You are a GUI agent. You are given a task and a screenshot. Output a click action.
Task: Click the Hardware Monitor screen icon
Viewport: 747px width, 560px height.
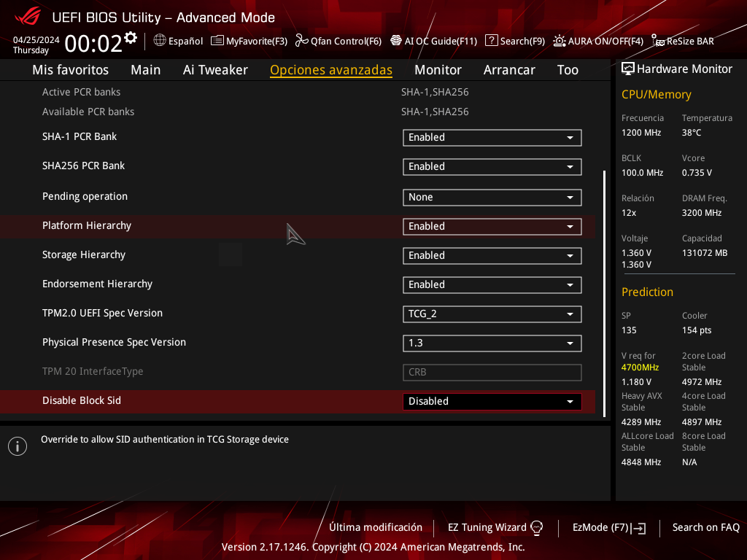[x=628, y=69]
